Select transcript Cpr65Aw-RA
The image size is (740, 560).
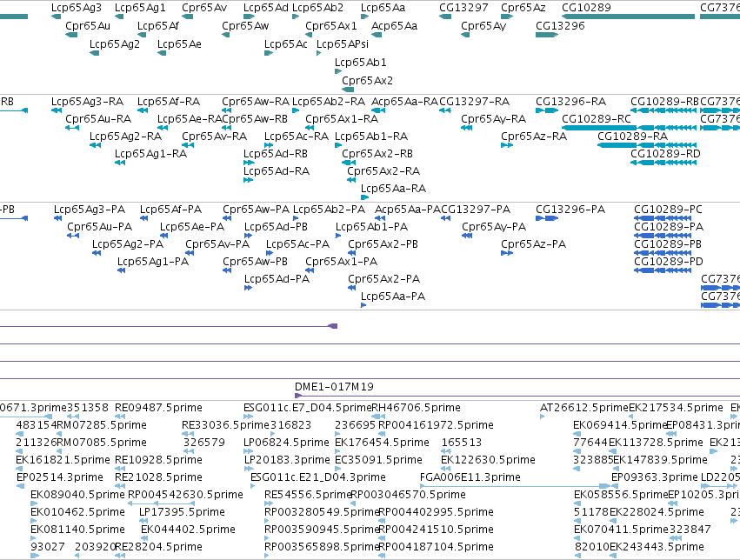tap(256, 102)
